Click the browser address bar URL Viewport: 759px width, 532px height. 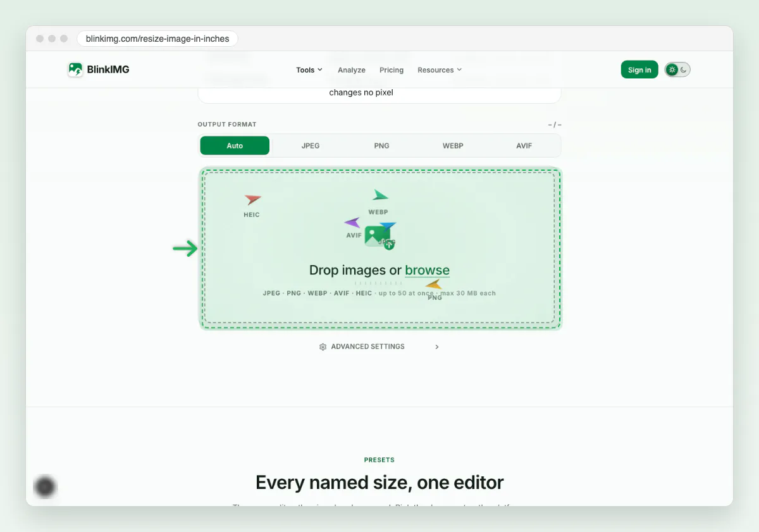[x=157, y=39]
